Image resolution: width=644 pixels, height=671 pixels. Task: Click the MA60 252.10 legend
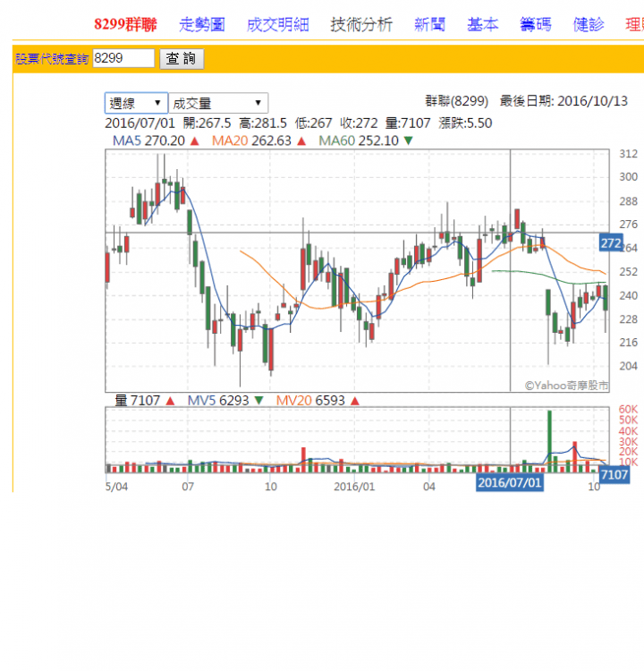click(366, 140)
